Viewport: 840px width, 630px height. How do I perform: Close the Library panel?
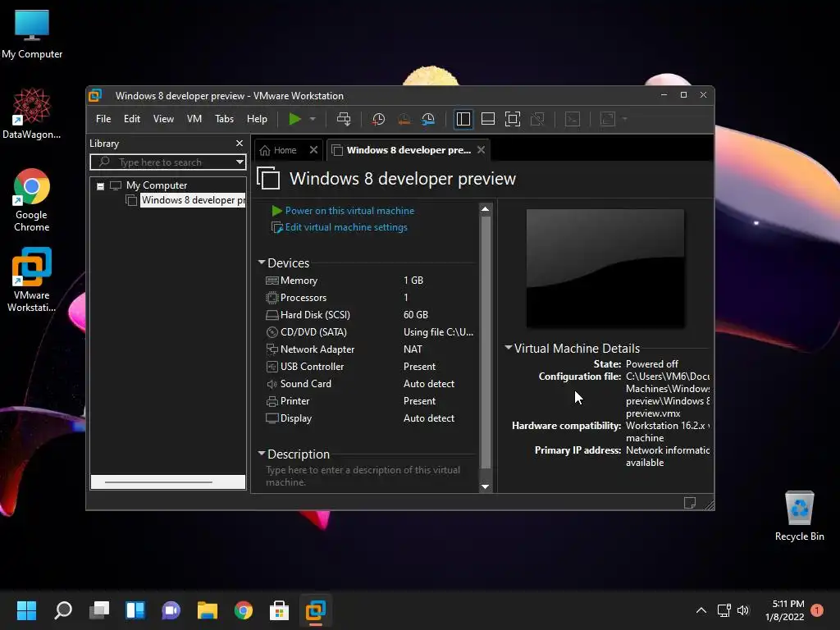240,143
